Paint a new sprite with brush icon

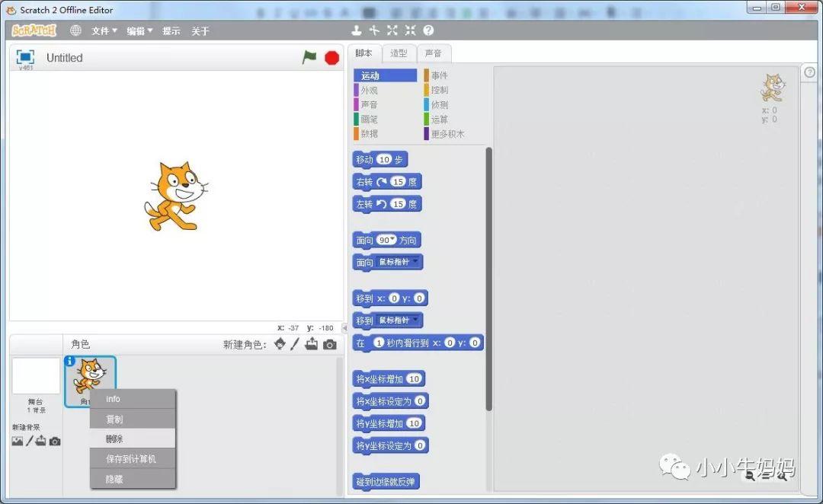(295, 344)
